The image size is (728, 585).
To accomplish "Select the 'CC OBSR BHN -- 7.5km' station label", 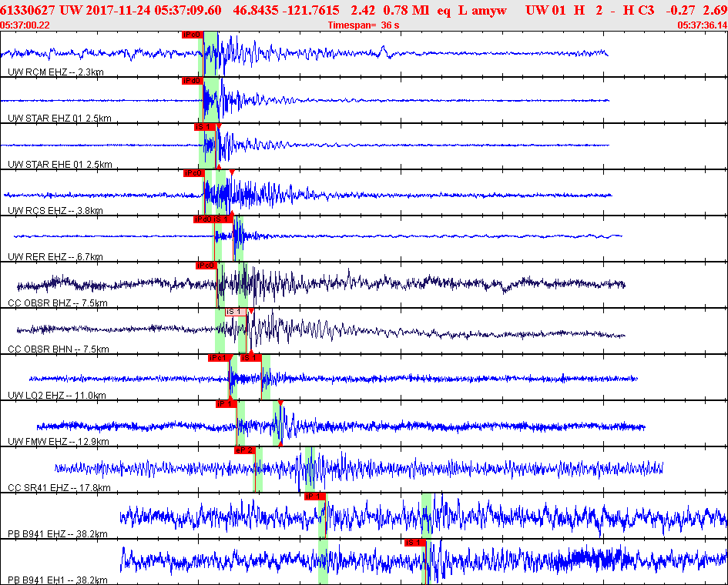I will tap(59, 349).
